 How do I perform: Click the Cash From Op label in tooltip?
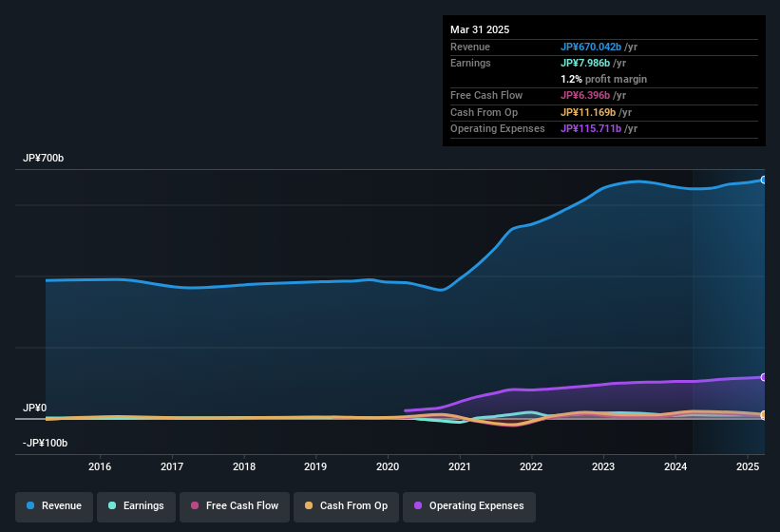[x=484, y=112]
